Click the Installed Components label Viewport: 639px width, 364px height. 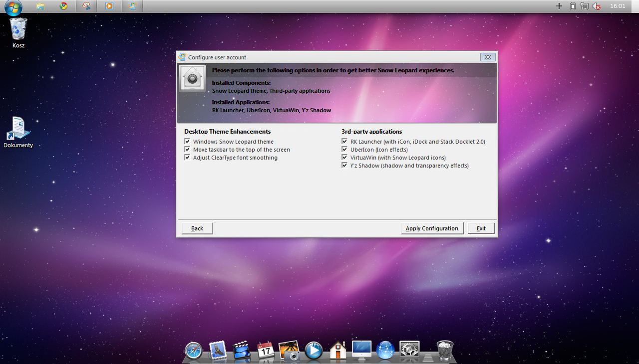pos(241,83)
